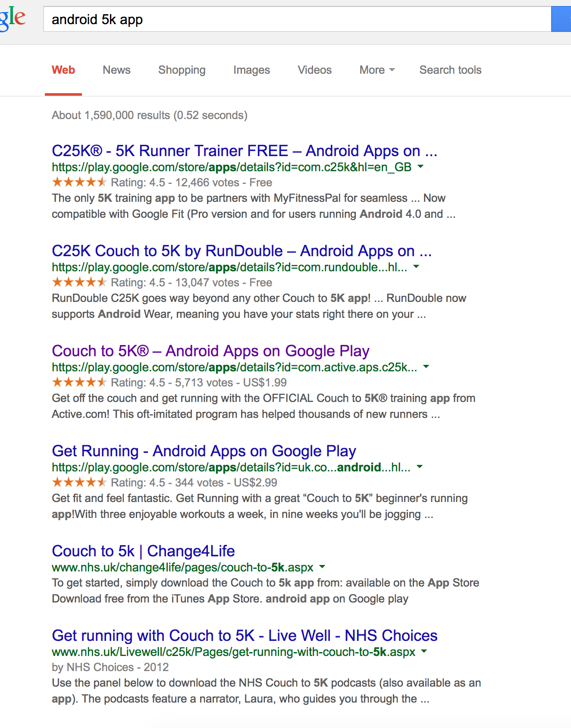
Task: Open the Videos tab
Action: [x=314, y=70]
